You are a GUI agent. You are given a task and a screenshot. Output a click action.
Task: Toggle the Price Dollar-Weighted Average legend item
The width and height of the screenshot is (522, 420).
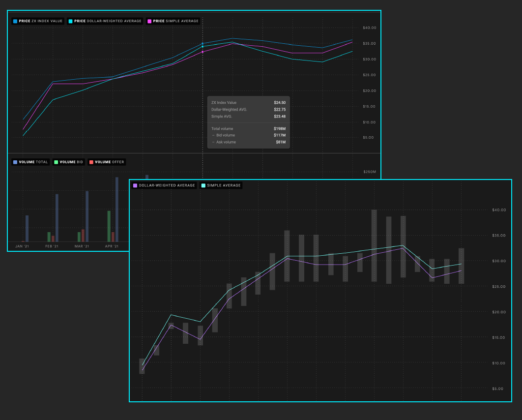[x=106, y=21]
